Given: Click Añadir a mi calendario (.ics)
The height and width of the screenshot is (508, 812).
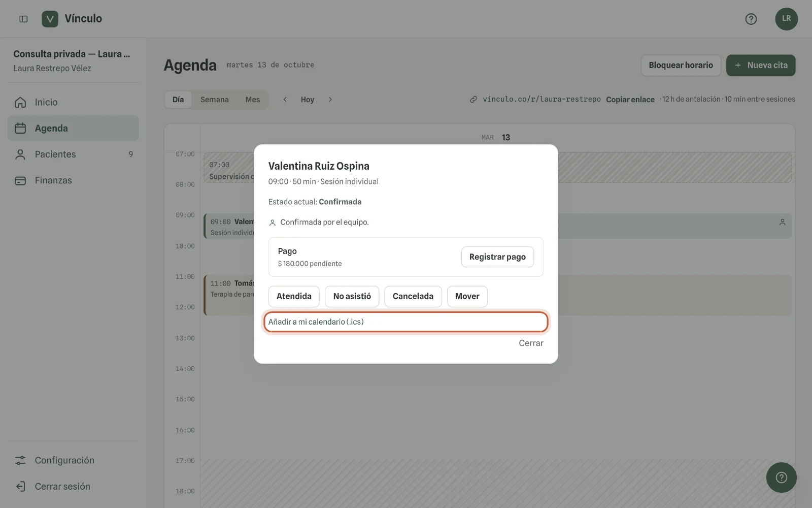Looking at the screenshot, I should 405,322.
